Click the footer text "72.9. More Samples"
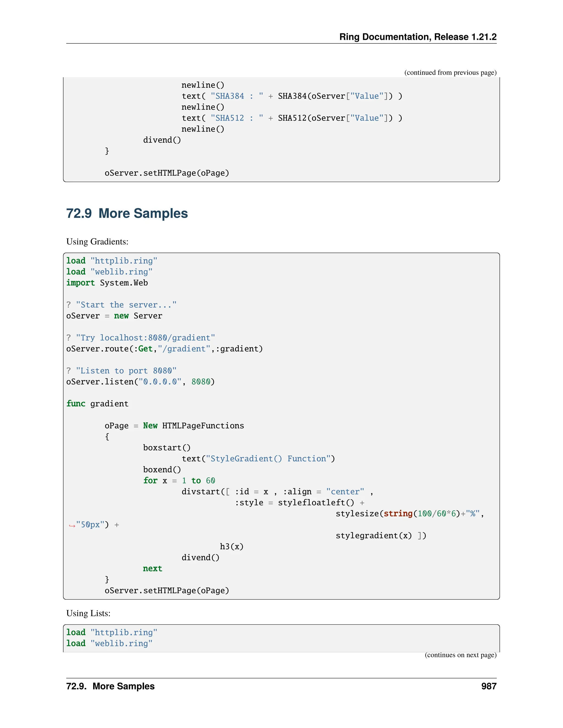This screenshot has width=563, height=728. tap(110, 686)
